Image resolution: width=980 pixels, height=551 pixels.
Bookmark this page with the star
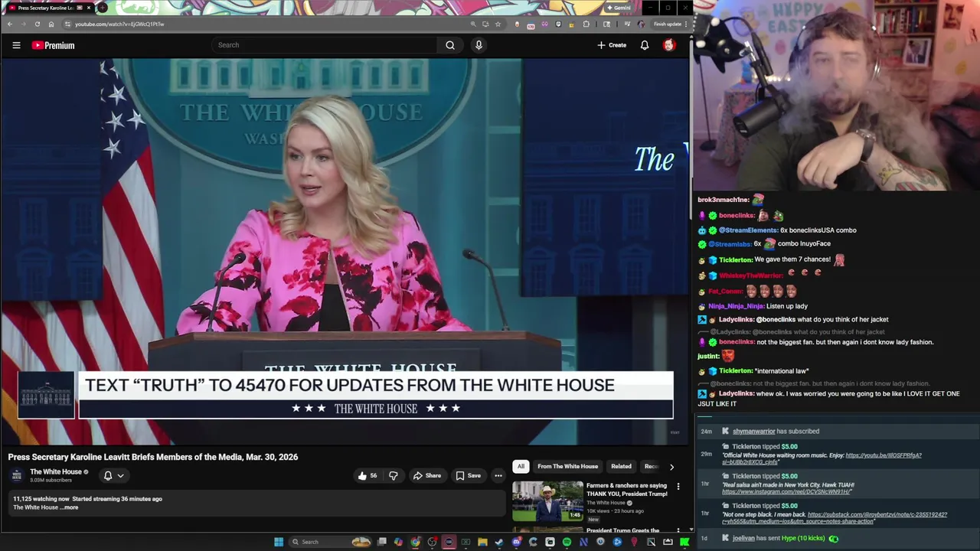click(498, 24)
